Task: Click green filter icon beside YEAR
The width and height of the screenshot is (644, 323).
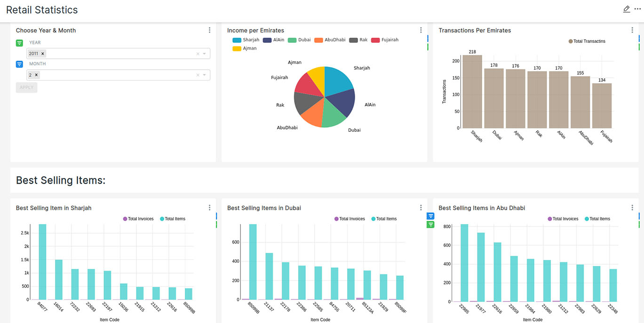Action: coord(19,43)
